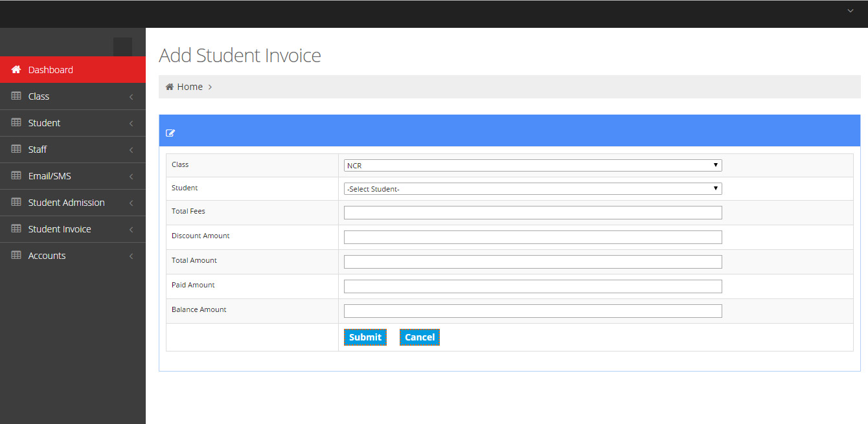The image size is (868, 424).
Task: Open the Select Student dropdown
Action: (x=532, y=189)
